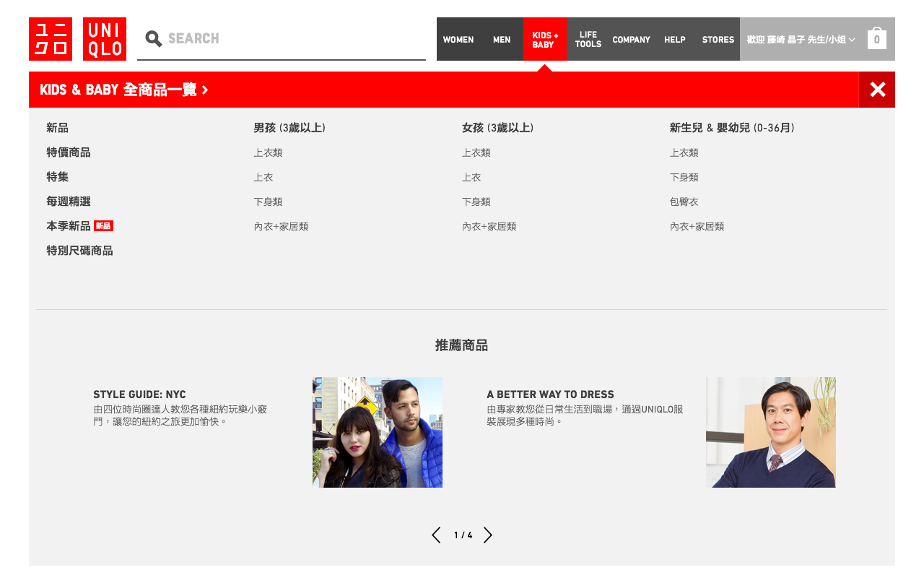Open the A Better Way to Dress photo
The width and height of the screenshot is (924, 578).
(x=770, y=432)
